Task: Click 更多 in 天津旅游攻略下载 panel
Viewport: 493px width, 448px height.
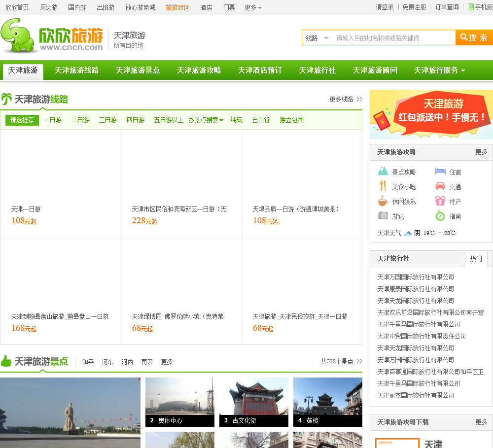Action: tap(481, 422)
